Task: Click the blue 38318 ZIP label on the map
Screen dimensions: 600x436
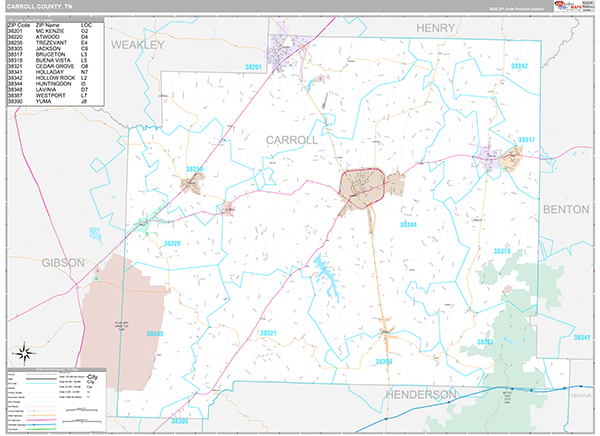Action: [x=502, y=251]
